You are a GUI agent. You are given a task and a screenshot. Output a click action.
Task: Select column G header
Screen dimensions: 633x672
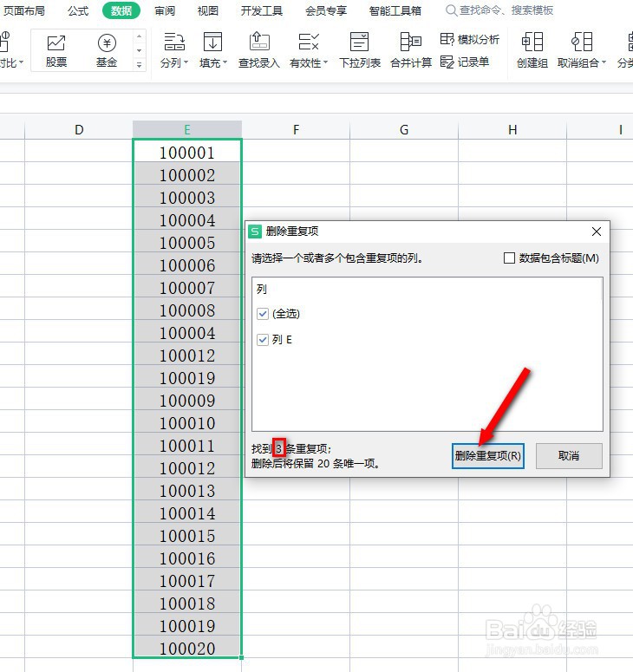click(404, 130)
